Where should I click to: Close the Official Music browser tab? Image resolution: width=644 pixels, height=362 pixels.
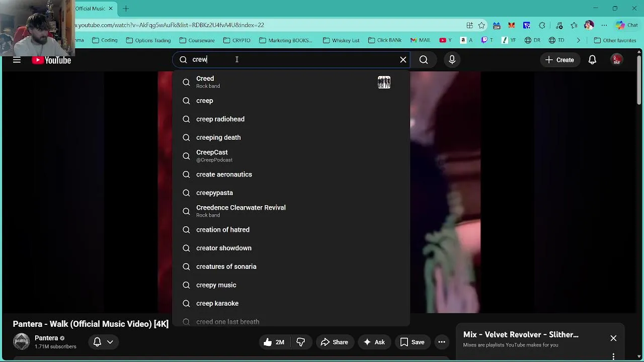pyautogui.click(x=111, y=9)
